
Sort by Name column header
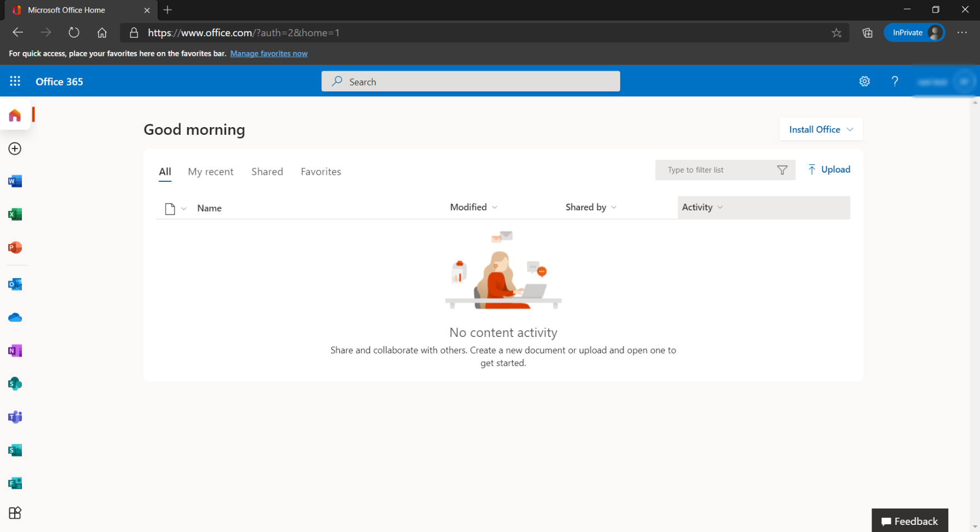click(x=209, y=208)
